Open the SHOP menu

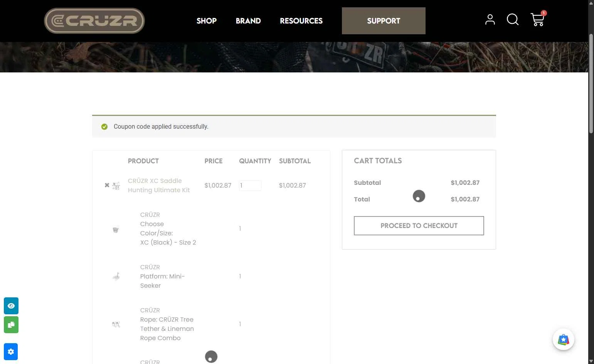pos(207,21)
